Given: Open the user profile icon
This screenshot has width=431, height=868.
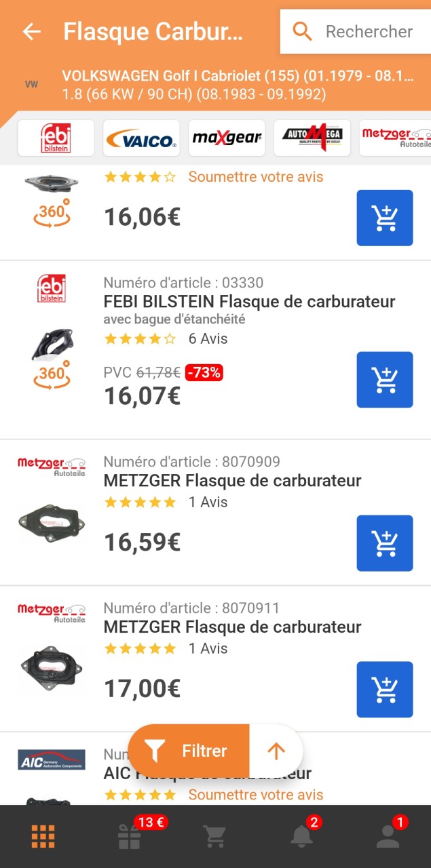Looking at the screenshot, I should pyautogui.click(x=388, y=837).
